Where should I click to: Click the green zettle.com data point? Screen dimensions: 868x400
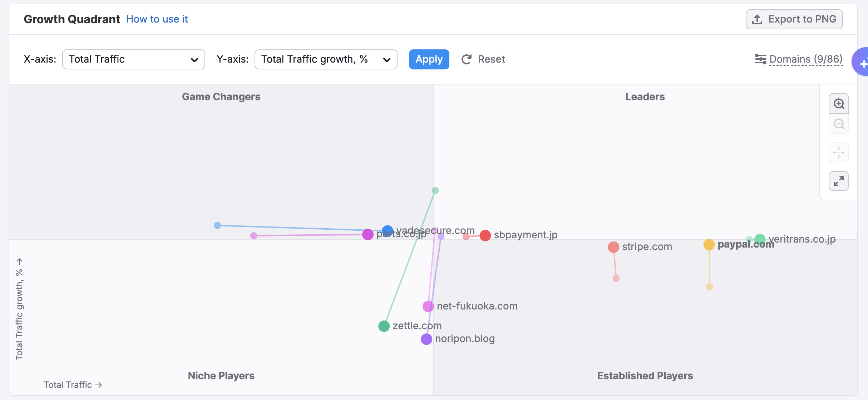click(384, 326)
